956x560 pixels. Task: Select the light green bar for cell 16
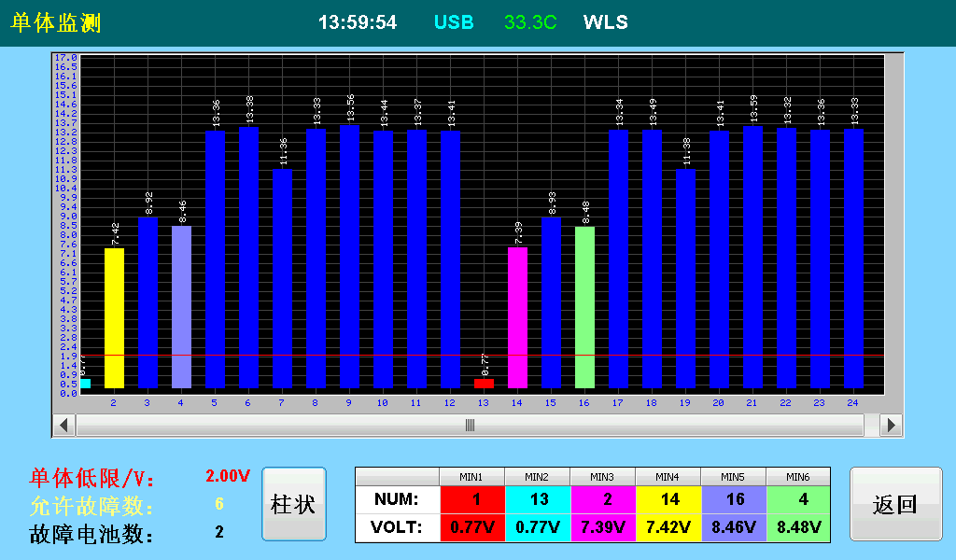pos(584,308)
